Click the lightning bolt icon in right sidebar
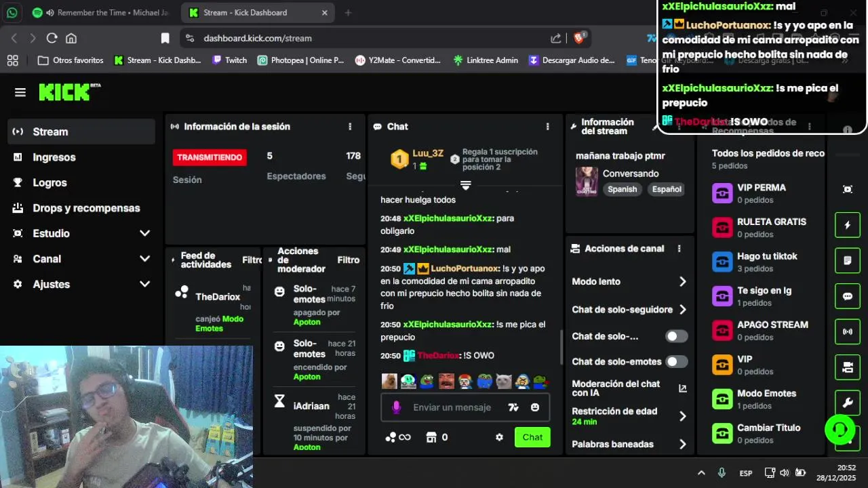This screenshot has height=488, width=868. [848, 225]
